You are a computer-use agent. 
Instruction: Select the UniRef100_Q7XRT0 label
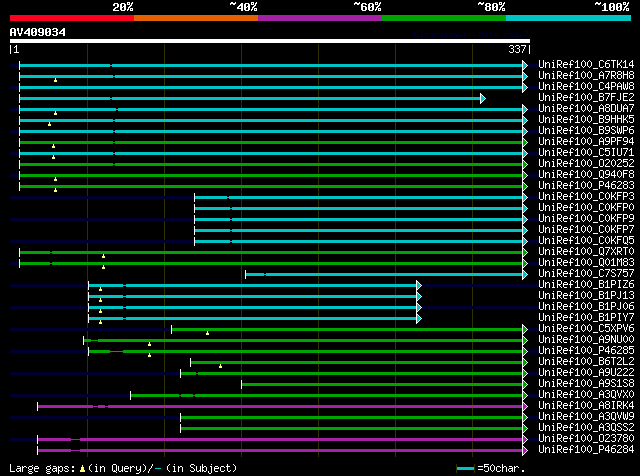coord(586,252)
